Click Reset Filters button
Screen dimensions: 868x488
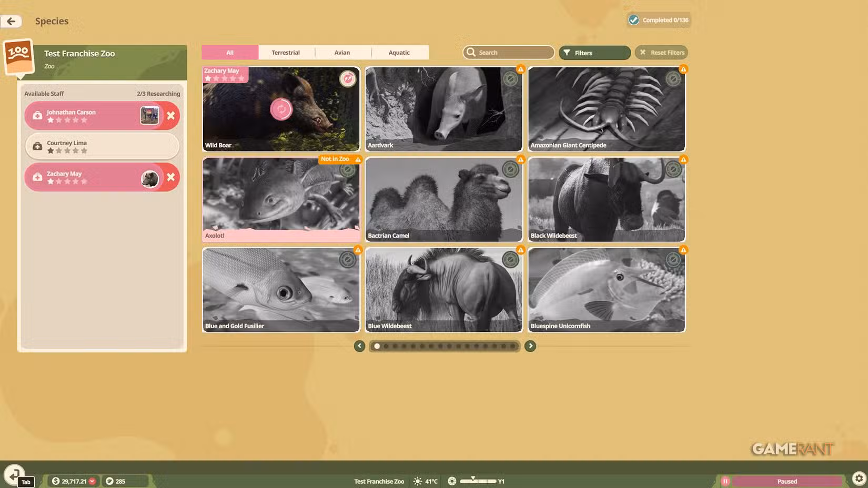pyautogui.click(x=661, y=53)
